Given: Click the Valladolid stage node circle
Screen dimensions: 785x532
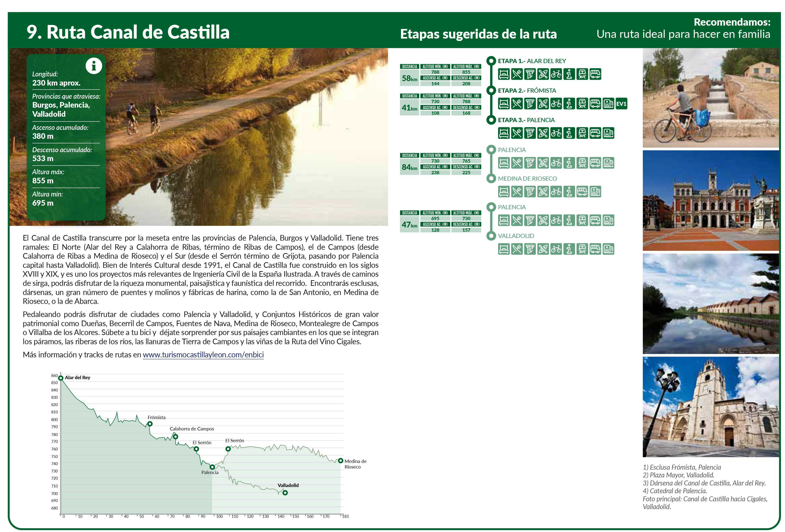Looking at the screenshot, I should click(x=491, y=236).
